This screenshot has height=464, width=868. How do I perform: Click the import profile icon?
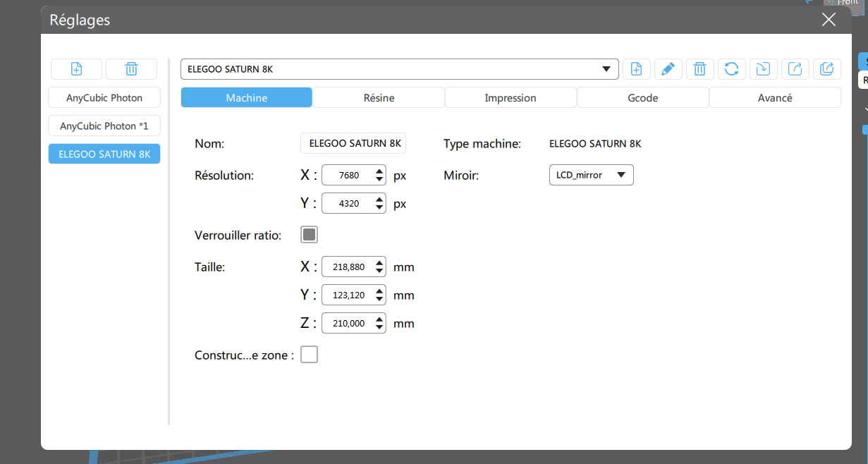pos(763,68)
